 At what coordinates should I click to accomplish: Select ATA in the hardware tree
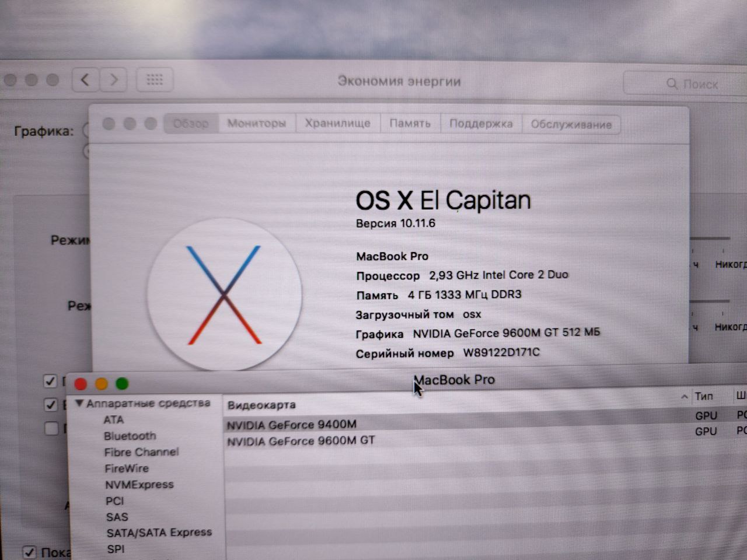114,419
